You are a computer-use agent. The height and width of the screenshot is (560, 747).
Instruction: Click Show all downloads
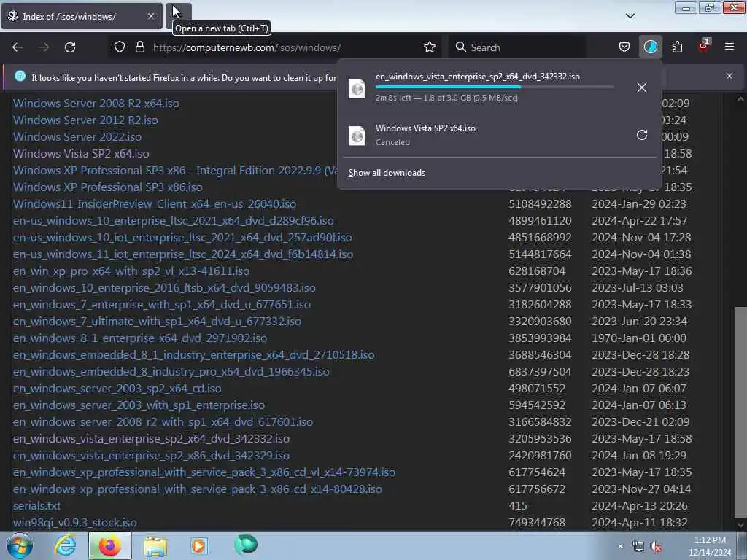pos(387,172)
